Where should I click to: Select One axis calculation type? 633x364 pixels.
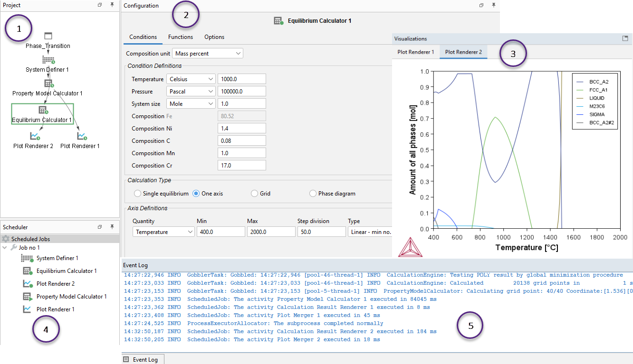point(196,194)
